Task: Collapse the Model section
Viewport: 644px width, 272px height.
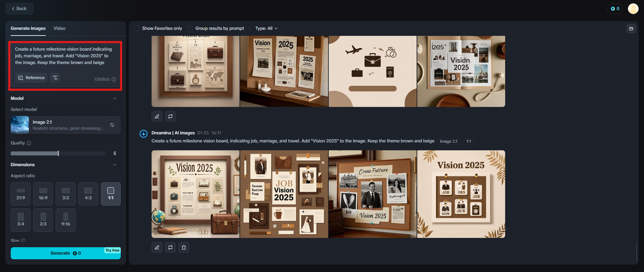Action: (115, 99)
